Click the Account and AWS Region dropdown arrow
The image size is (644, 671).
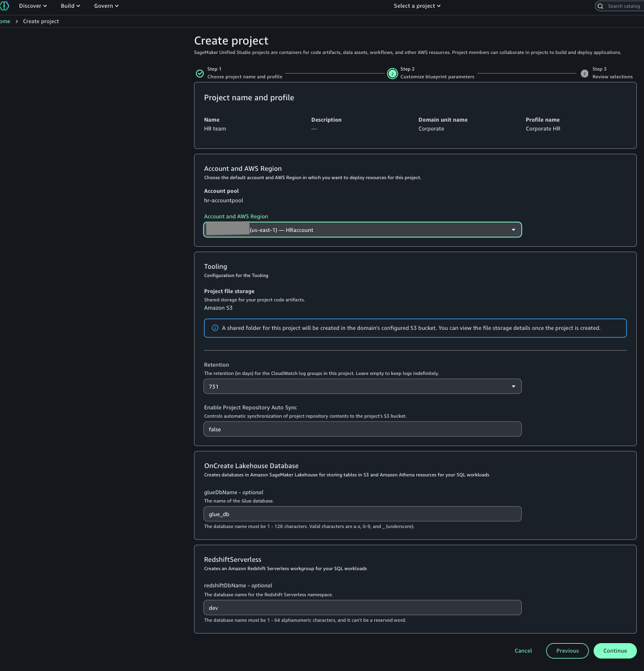click(513, 230)
